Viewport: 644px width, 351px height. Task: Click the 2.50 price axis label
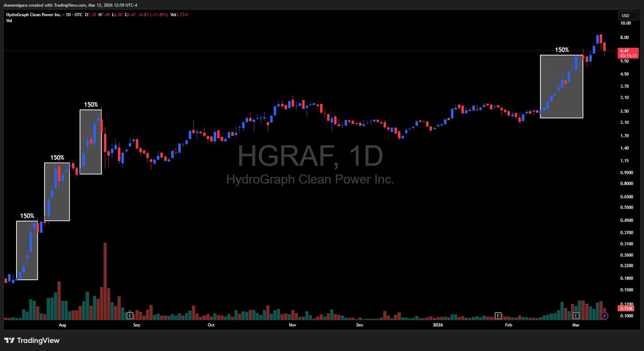[x=625, y=111]
